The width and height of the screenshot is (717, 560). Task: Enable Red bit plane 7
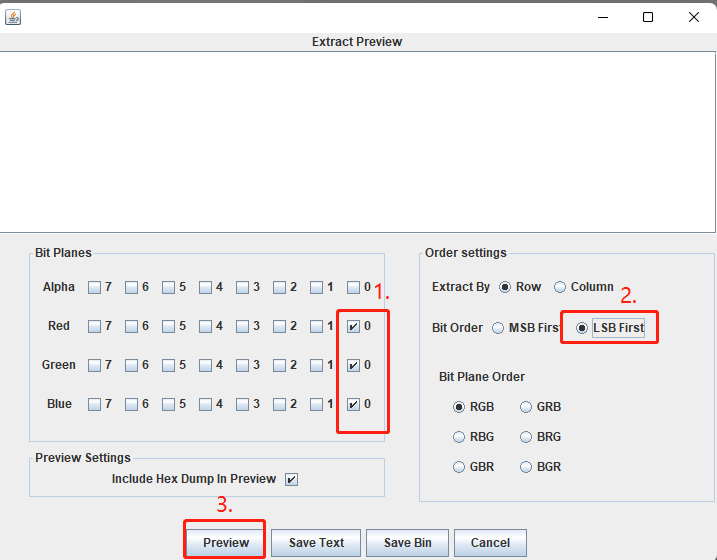(x=95, y=326)
